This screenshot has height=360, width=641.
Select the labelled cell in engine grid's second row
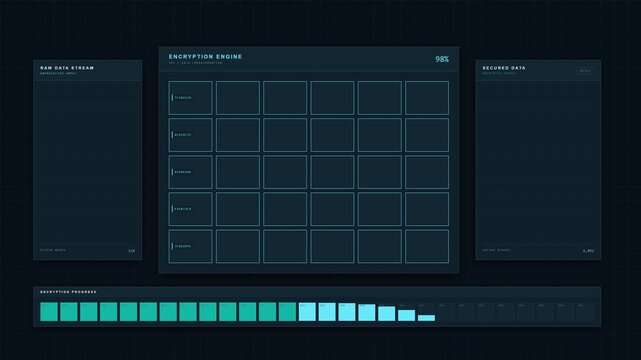point(191,135)
